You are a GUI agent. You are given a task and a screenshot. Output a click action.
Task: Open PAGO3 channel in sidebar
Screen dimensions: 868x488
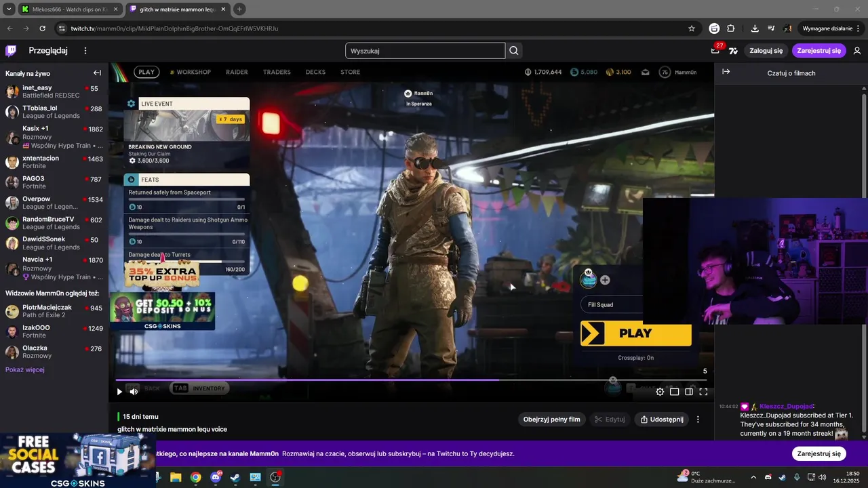point(54,182)
